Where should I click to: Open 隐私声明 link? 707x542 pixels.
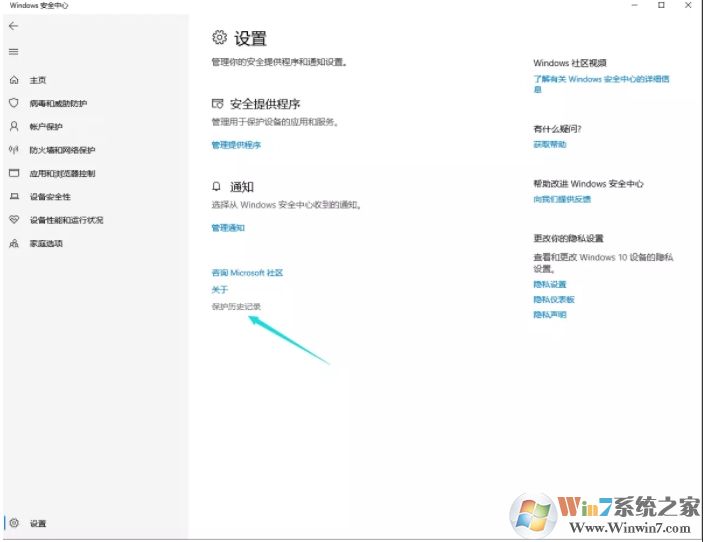click(550, 315)
